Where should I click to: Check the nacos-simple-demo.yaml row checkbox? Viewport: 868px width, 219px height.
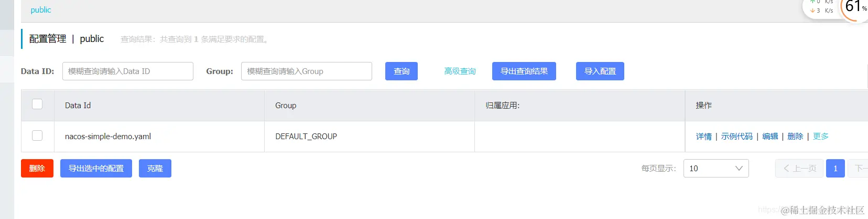pos(37,135)
